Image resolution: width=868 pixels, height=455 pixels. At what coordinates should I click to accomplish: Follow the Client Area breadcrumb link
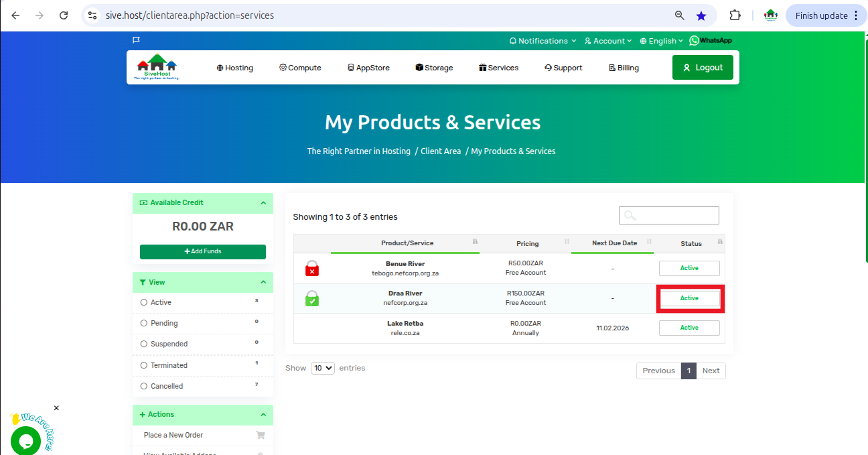tap(441, 151)
